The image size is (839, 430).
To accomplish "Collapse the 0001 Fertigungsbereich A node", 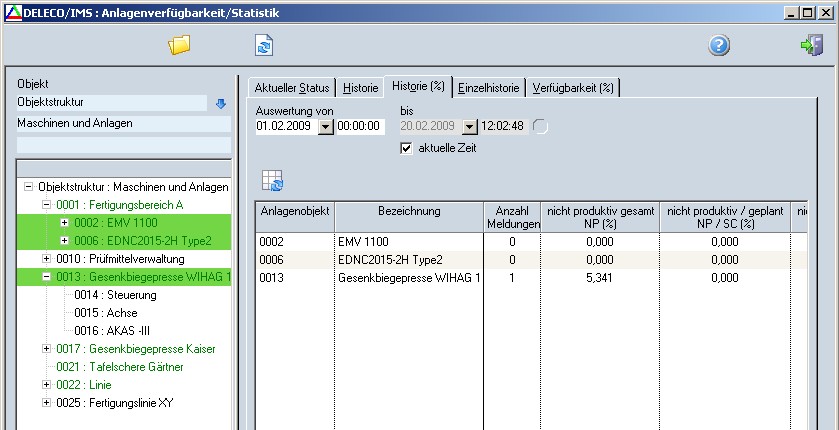I will coord(46,204).
